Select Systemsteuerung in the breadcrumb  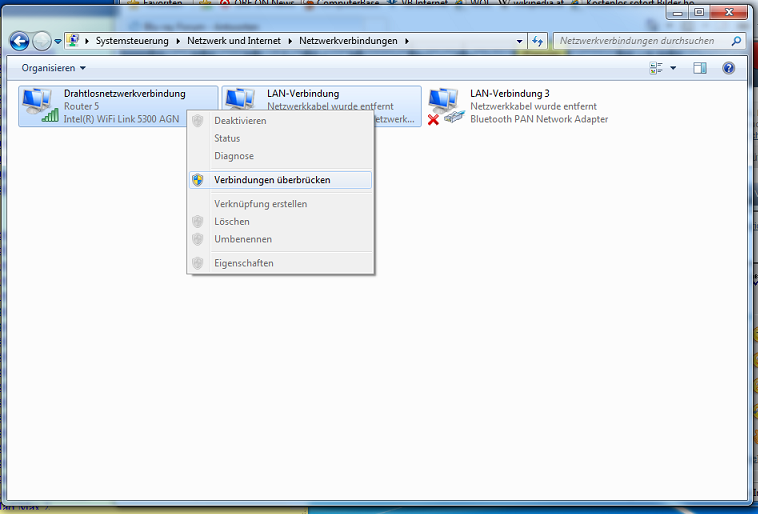pos(132,41)
